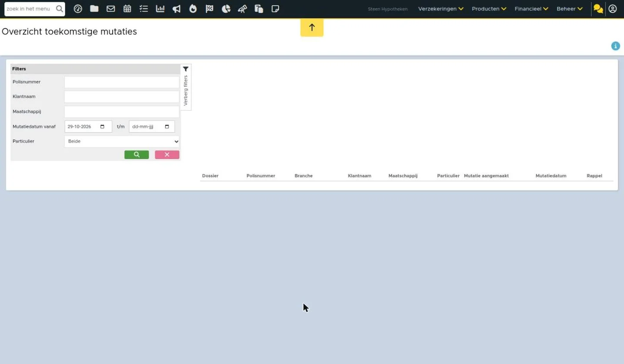Sort by Dossier column header
Screen dimensions: 624x364
pyautogui.click(x=210, y=176)
